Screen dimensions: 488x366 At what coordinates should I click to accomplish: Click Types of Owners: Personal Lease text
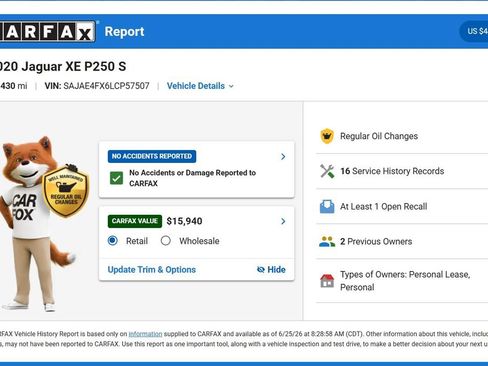pos(405,281)
